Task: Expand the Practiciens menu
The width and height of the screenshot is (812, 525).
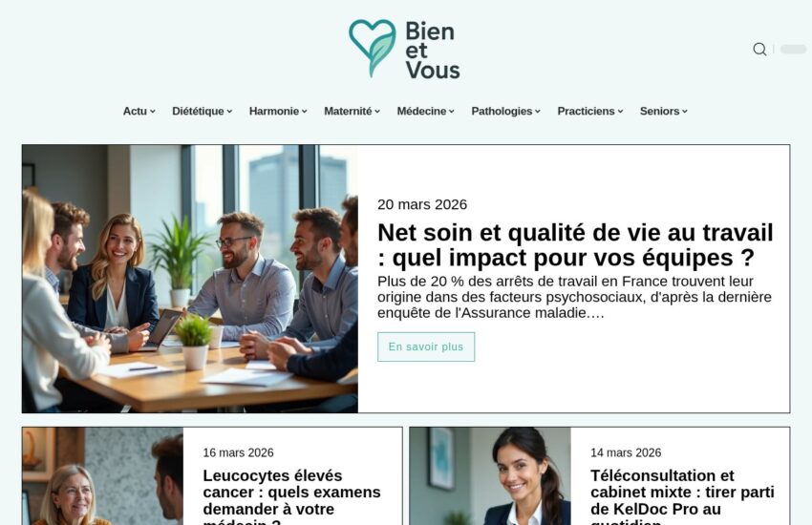Action: [x=590, y=112]
